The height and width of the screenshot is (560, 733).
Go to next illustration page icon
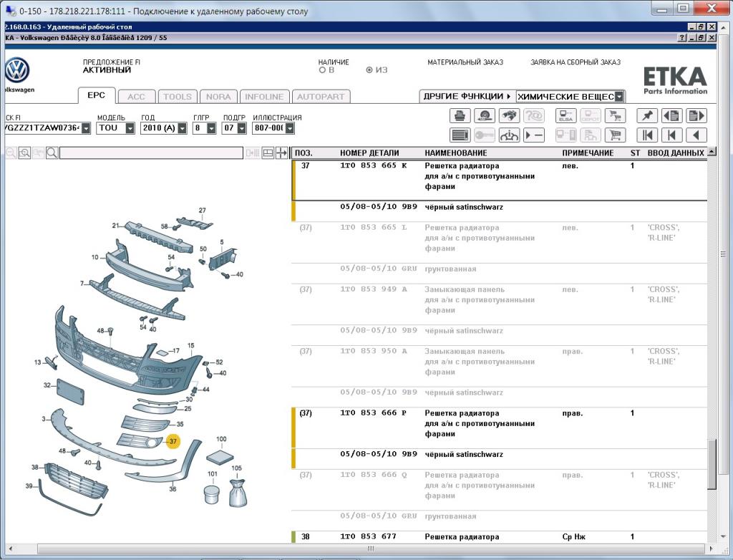click(x=696, y=115)
